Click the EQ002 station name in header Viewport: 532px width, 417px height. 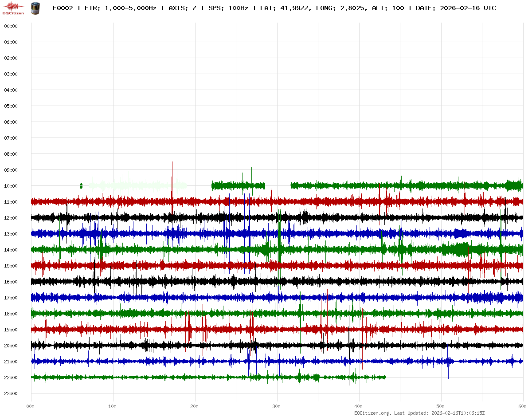[63, 8]
